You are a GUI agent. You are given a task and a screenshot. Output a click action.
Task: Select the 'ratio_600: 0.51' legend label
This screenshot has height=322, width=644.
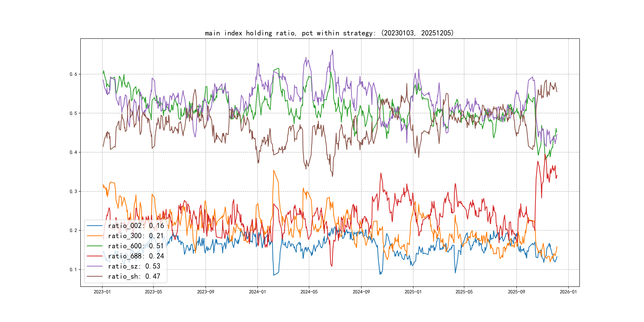[x=136, y=246]
